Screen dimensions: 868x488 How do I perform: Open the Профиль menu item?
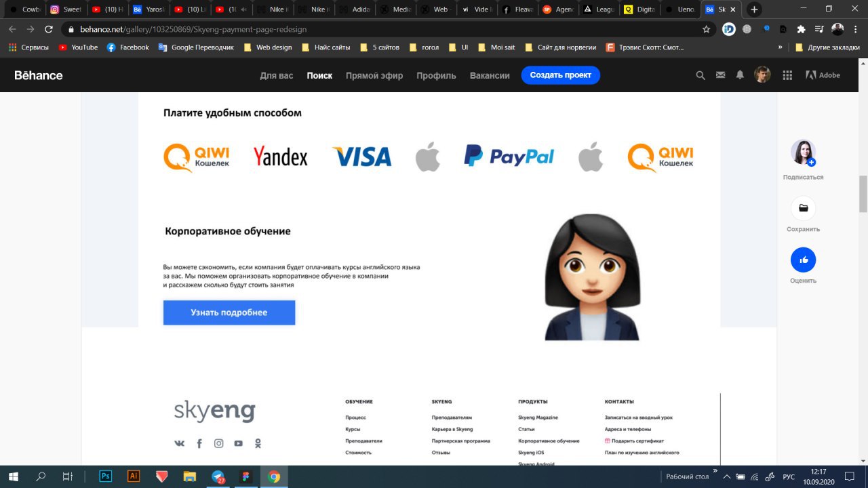coord(436,75)
